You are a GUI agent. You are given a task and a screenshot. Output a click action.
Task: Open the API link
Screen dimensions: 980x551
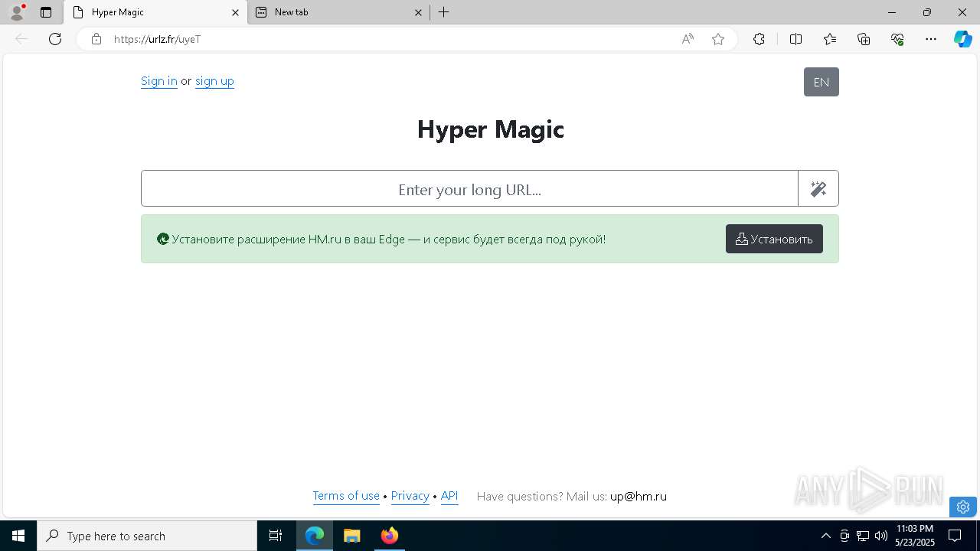449,496
